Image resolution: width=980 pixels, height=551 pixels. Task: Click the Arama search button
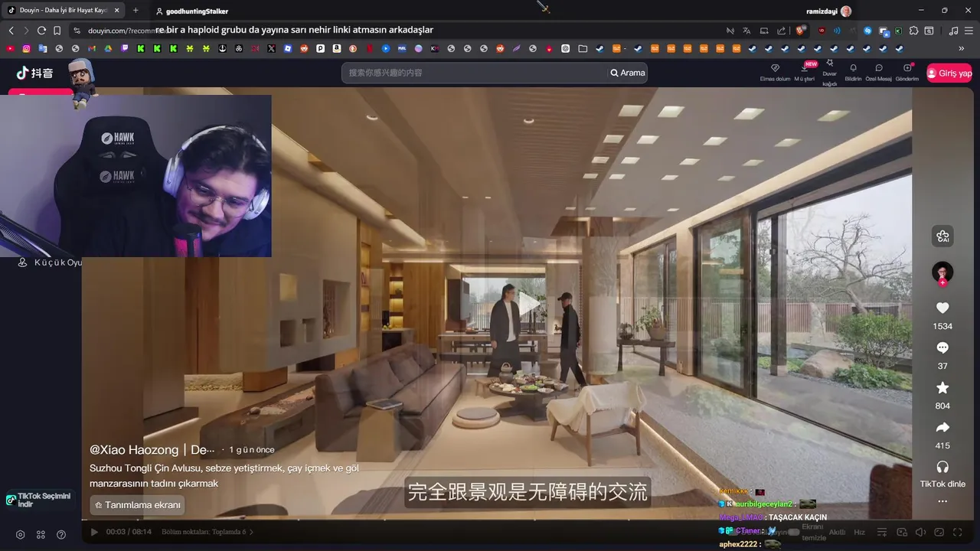coord(627,73)
